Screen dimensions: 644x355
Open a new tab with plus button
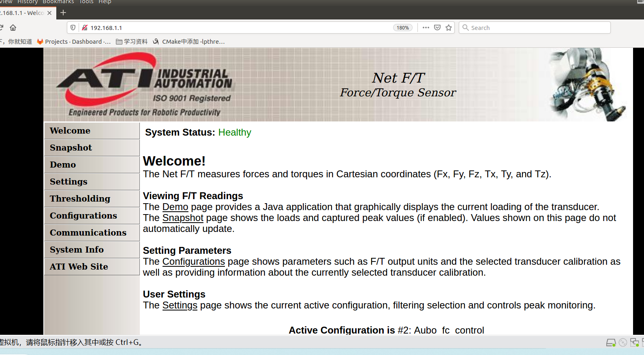click(x=63, y=13)
